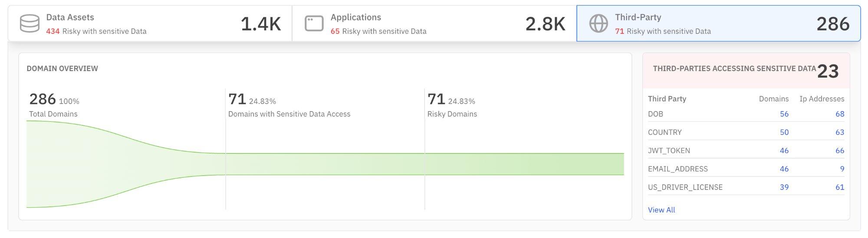Click JWT_TOKEN IP addresses count 66
The width and height of the screenshot is (868, 238).
(x=839, y=150)
